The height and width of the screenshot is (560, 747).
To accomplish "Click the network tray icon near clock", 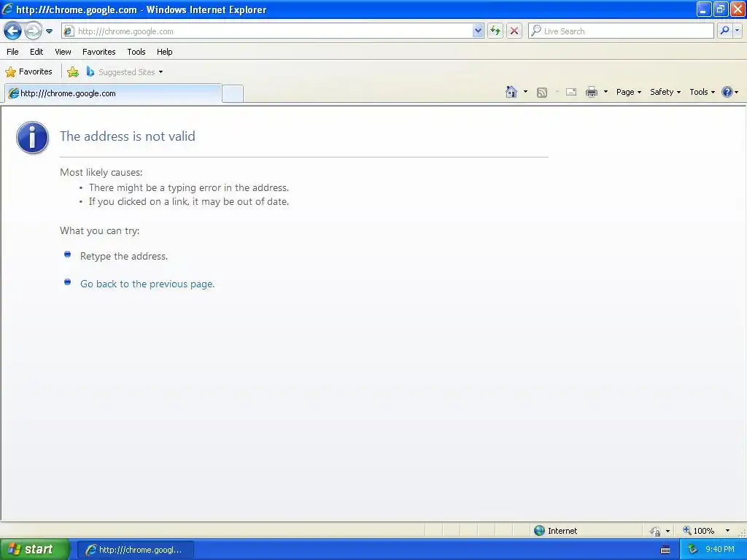I will tap(692, 550).
